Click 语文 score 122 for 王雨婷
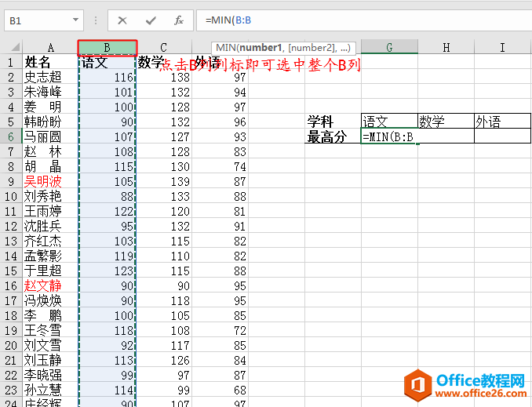Screen dimensions: 532x407 (107, 211)
